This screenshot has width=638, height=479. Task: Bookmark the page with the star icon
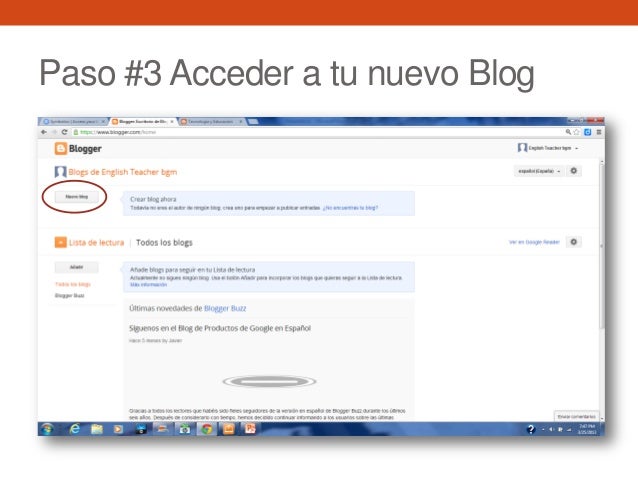[x=577, y=132]
